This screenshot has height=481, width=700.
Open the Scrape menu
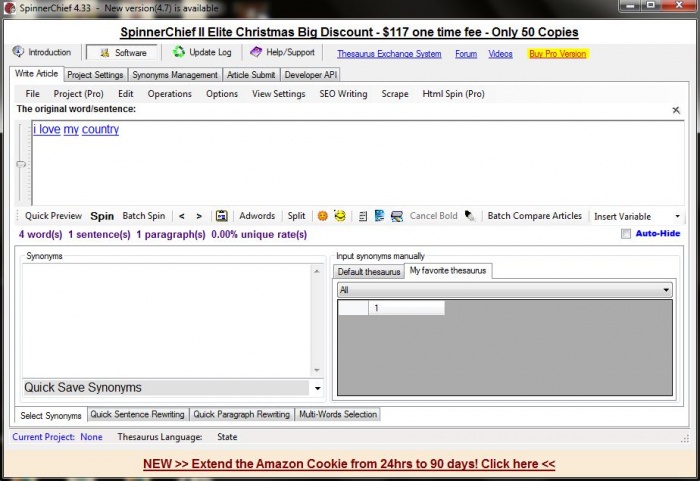click(x=395, y=94)
